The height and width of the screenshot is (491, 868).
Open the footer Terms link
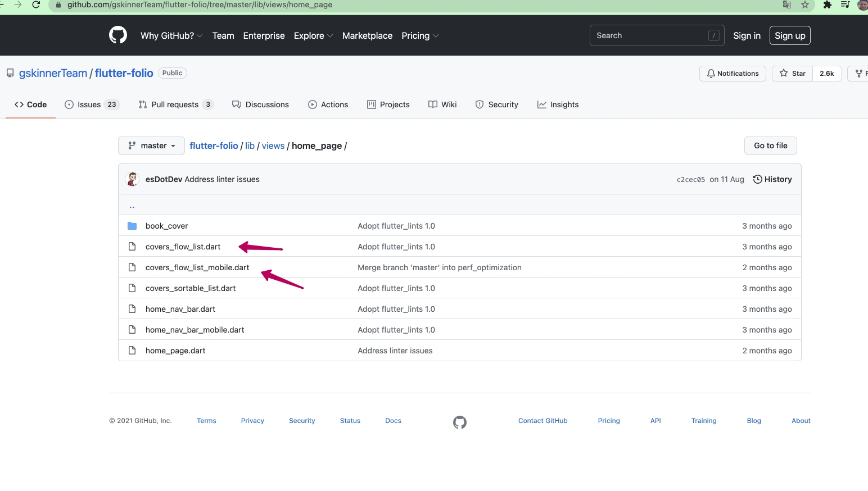pyautogui.click(x=206, y=421)
